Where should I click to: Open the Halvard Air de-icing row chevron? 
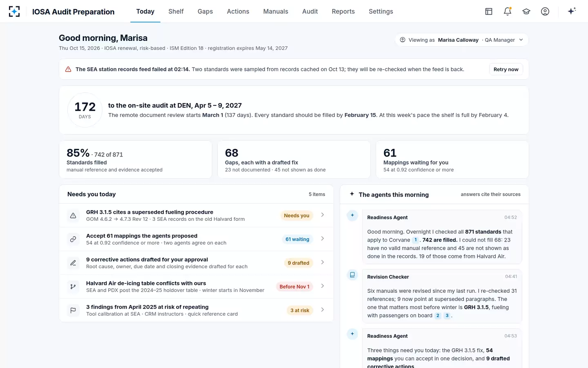[x=323, y=286]
